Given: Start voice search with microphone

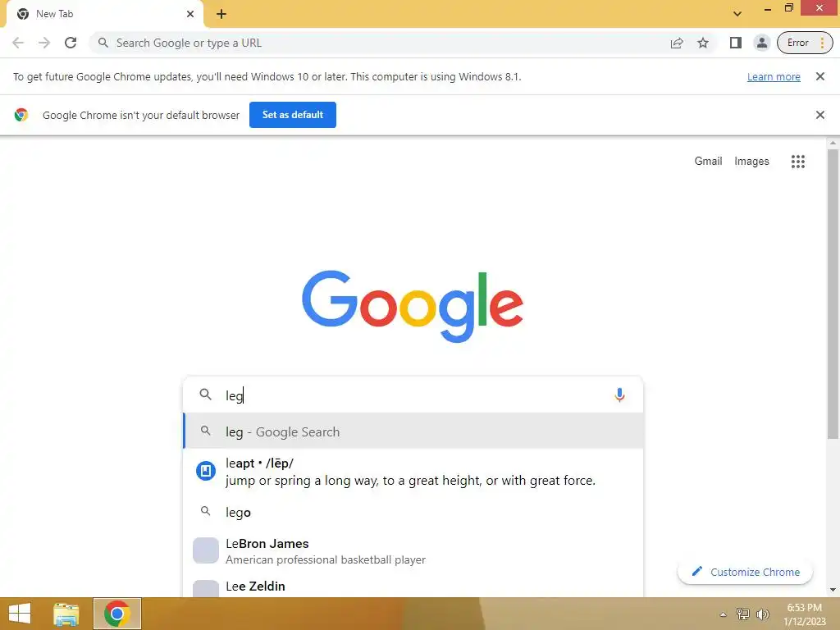Looking at the screenshot, I should 619,395.
